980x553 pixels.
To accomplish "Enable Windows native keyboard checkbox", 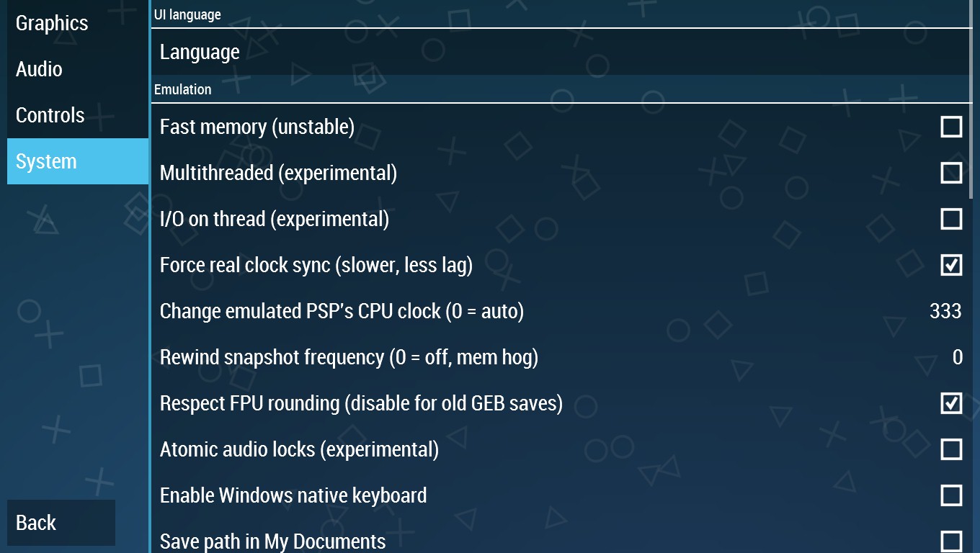I will 951,495.
